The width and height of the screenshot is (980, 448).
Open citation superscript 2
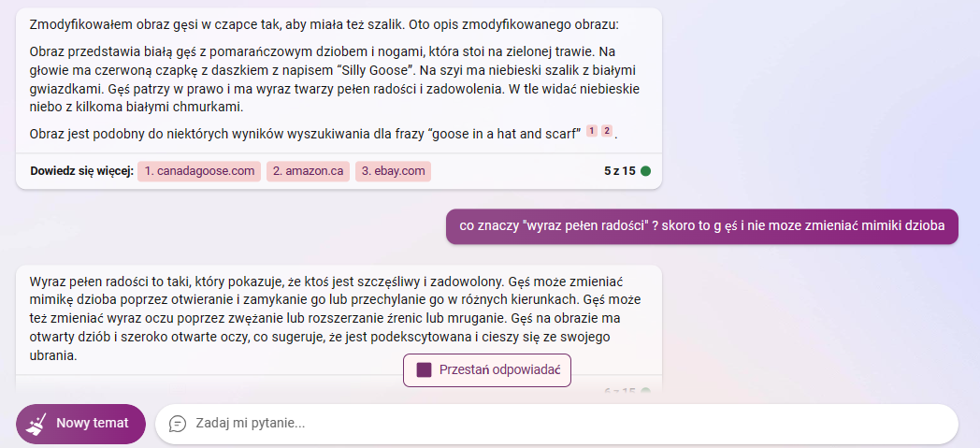click(606, 131)
